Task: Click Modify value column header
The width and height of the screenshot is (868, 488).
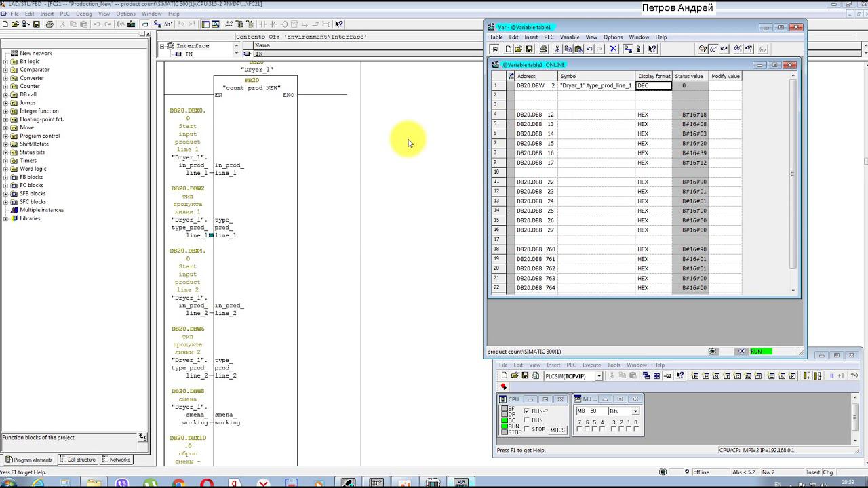Action: [x=725, y=76]
